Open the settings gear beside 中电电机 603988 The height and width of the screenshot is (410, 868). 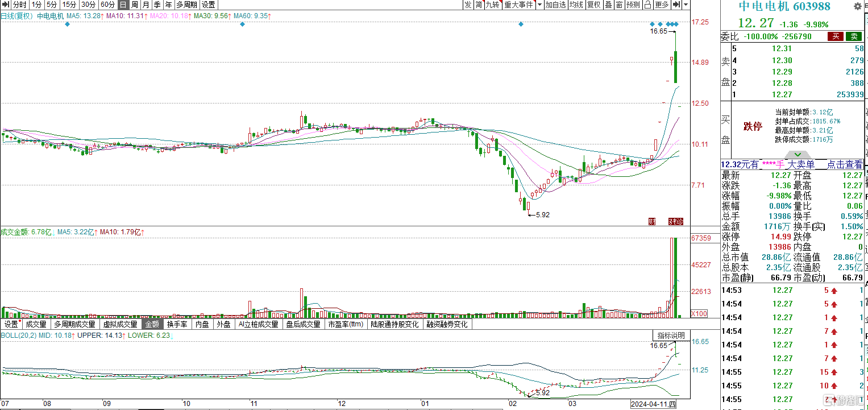click(x=858, y=6)
